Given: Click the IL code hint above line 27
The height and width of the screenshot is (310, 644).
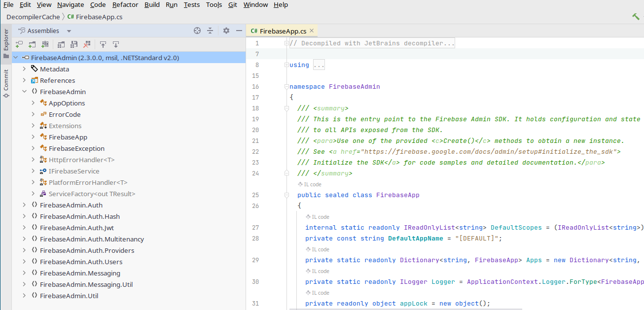Looking at the screenshot, I should [x=318, y=217].
